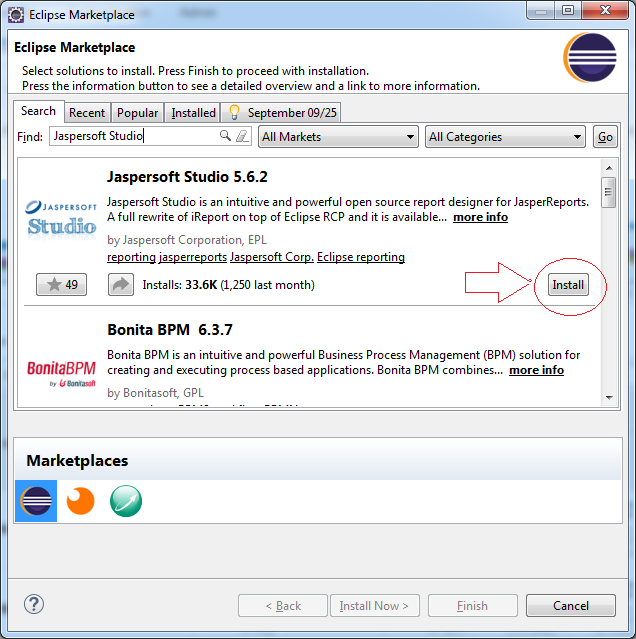This screenshot has width=636, height=639.
Task: Select the orange marketplace icon
Action: pos(80,501)
